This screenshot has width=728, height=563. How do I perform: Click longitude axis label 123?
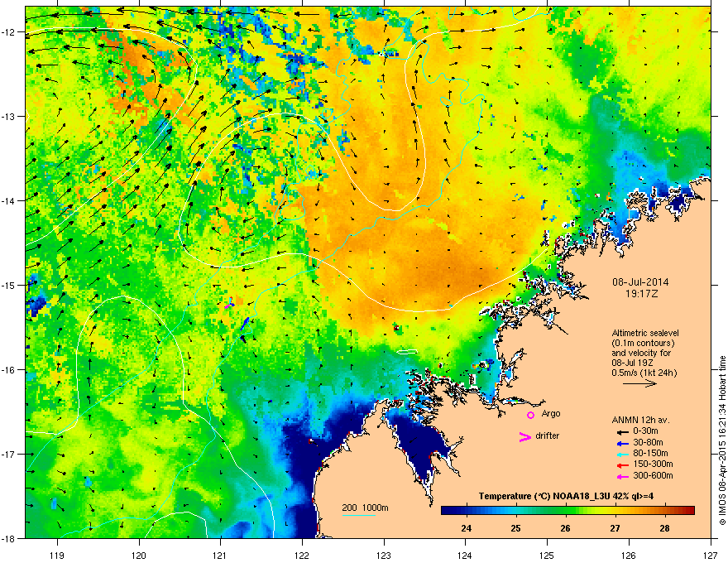[384, 555]
